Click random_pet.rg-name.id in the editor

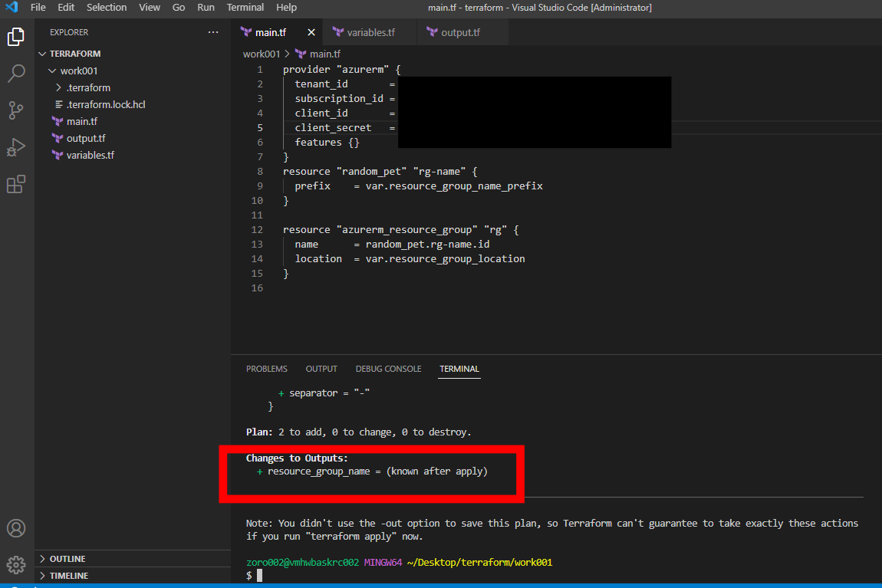click(x=427, y=245)
